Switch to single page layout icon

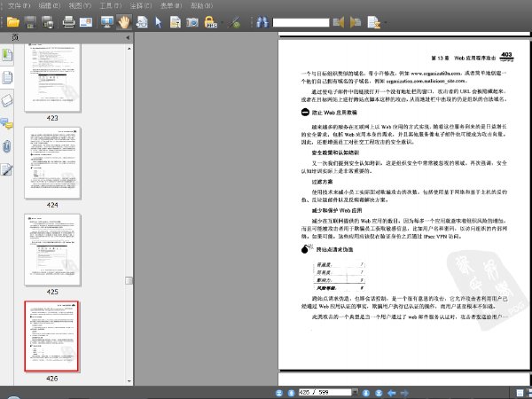pos(520,393)
